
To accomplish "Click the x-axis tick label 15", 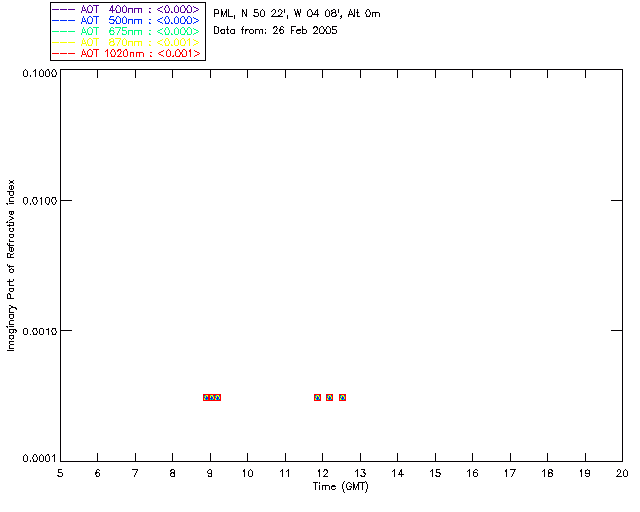I will click(x=435, y=473).
